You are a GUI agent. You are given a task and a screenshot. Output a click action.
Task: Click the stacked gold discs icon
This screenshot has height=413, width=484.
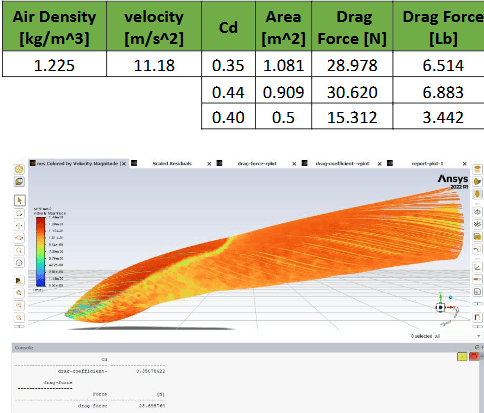[478, 169]
